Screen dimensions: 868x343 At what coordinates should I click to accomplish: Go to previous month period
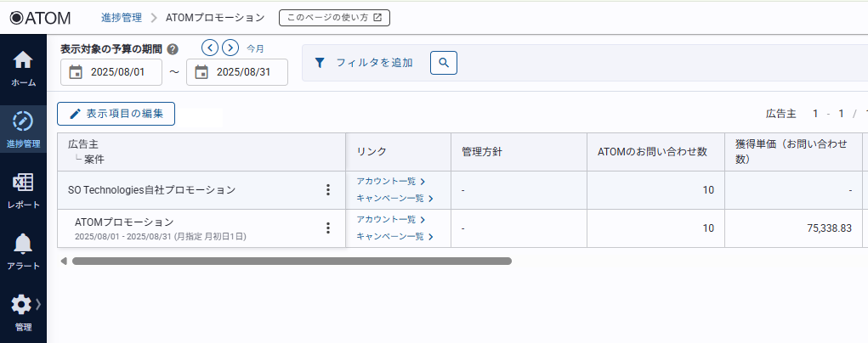click(x=210, y=48)
